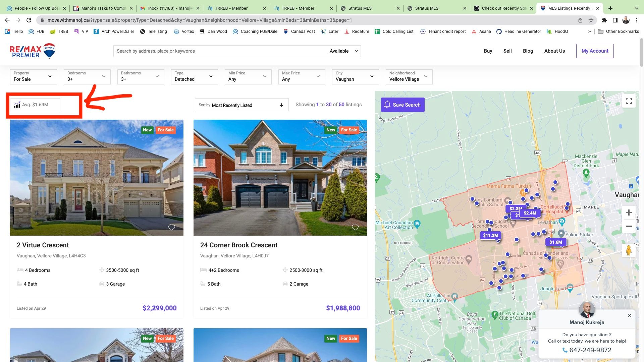The image size is (644, 362).
Task: Favorite the 2 Virtue Crescent listing heart
Action: 171,228
